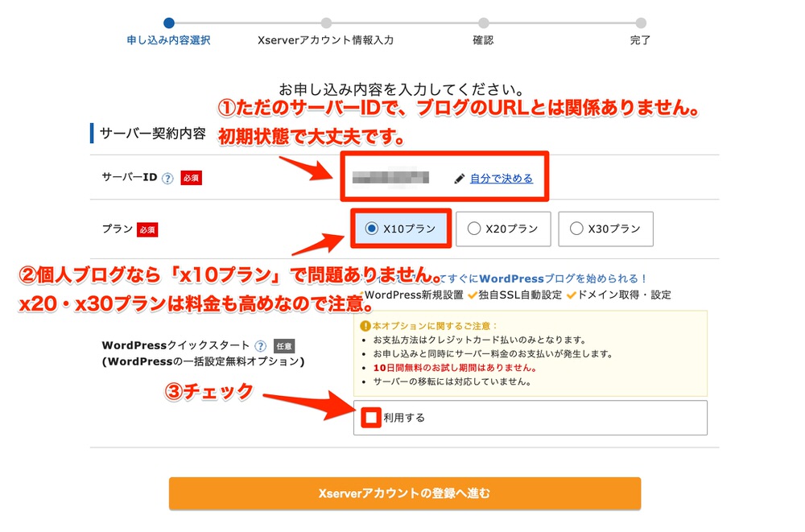
Task: Pick the X30プラン radio option
Action: point(576,229)
